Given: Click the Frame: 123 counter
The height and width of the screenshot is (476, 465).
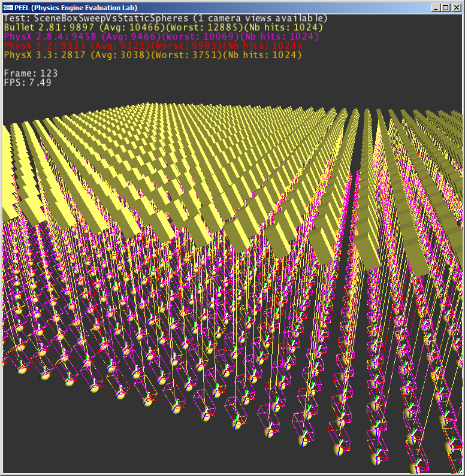Looking at the screenshot, I should 31,74.
